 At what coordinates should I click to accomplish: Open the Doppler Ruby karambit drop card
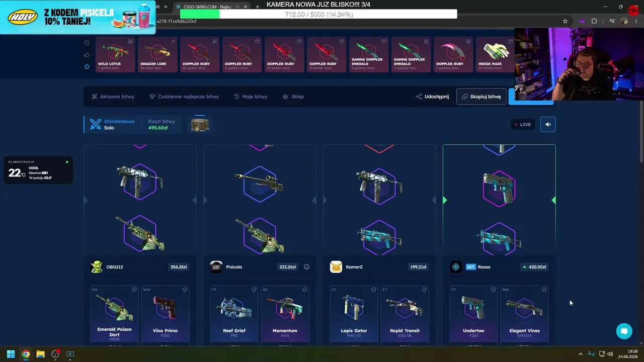[x=454, y=54]
